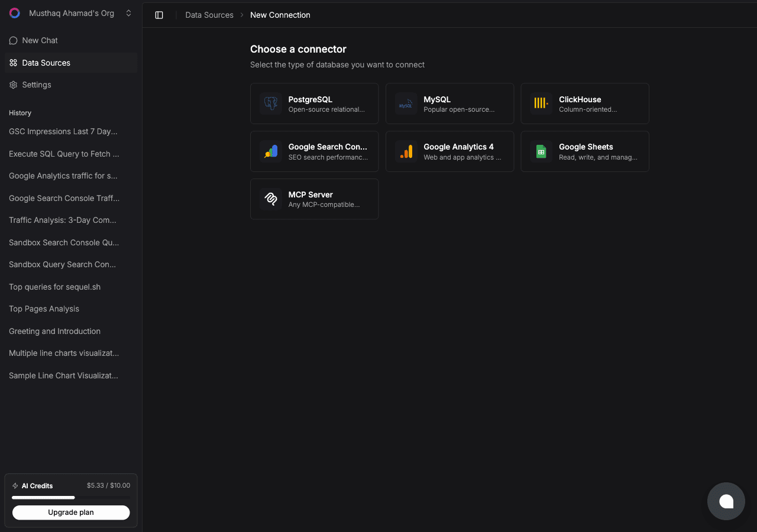Click 'Any MCP-compatible...' description
Screen dimensions: 757x532
(324, 205)
